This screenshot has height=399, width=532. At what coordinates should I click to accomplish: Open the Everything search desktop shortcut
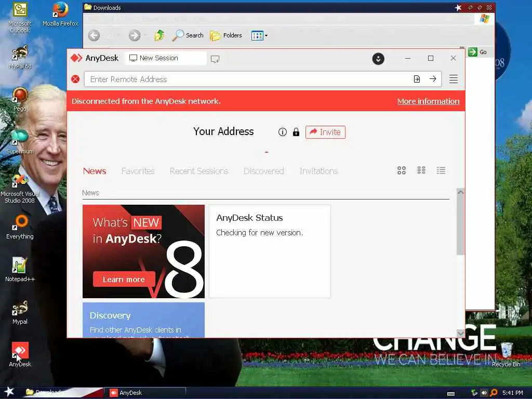[x=20, y=227]
